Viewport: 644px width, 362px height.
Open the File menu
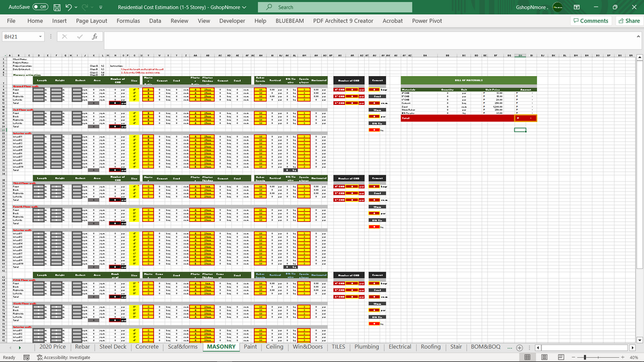(11, 21)
